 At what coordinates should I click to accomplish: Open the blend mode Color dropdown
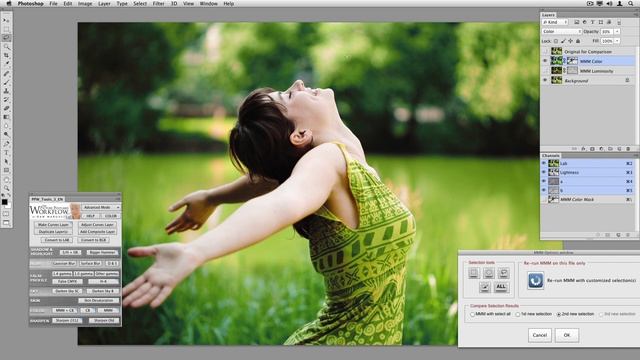click(x=562, y=31)
